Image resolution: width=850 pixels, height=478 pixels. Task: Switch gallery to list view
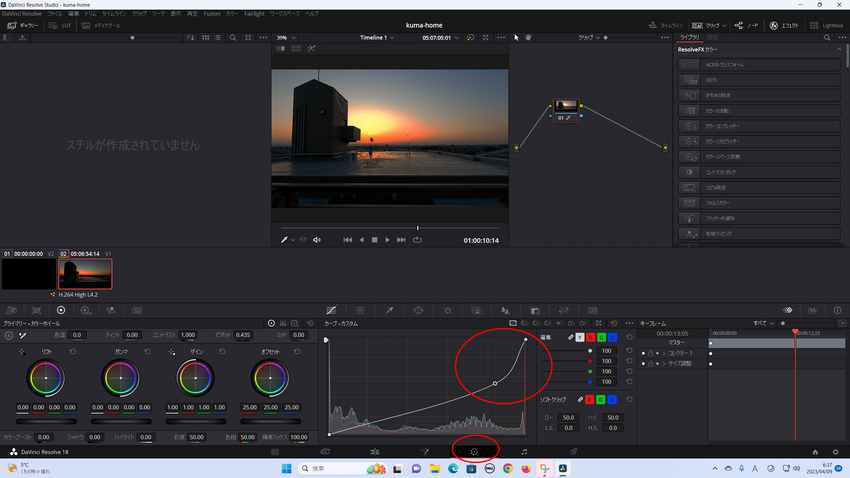[217, 38]
